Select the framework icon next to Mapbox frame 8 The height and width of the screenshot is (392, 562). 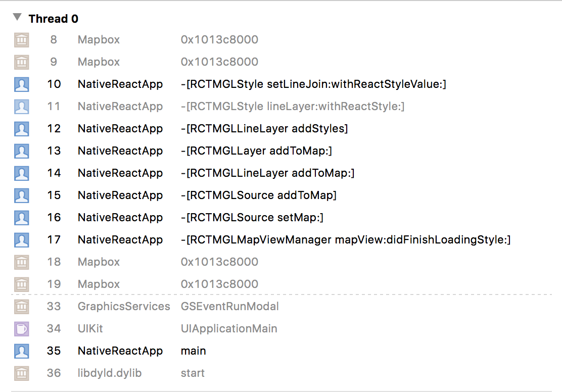[x=21, y=39]
